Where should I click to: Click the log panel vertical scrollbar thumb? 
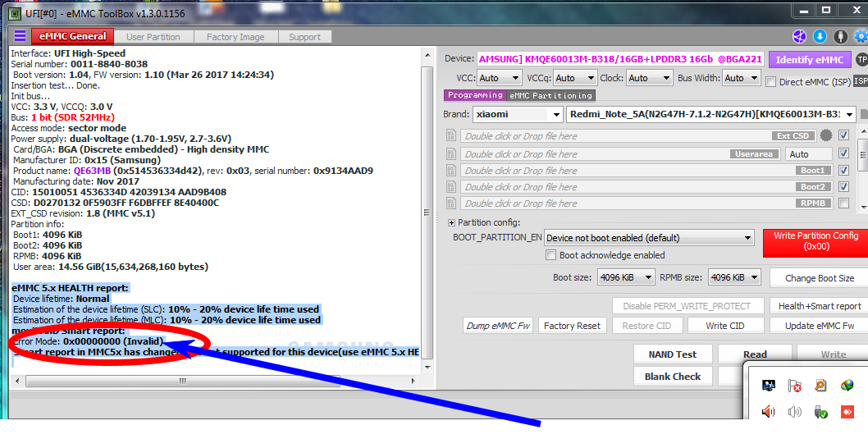[427, 212]
